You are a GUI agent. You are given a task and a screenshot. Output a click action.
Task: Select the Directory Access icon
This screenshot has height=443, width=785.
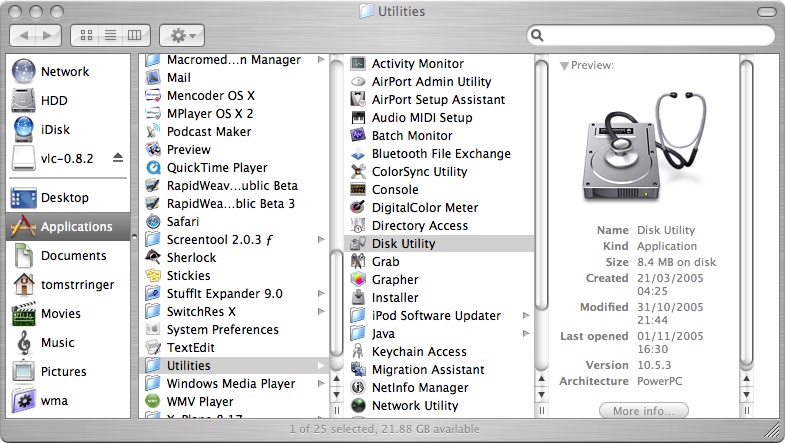click(x=358, y=226)
